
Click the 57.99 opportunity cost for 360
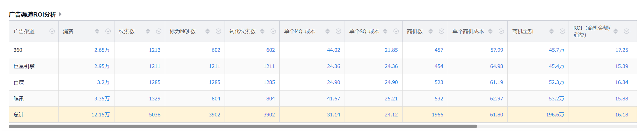coord(497,50)
